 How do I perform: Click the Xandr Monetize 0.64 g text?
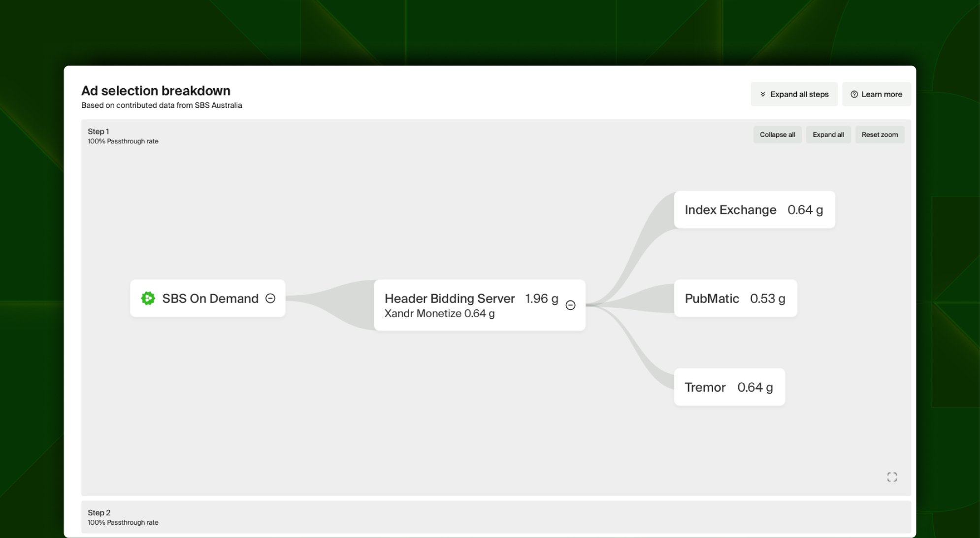point(439,314)
